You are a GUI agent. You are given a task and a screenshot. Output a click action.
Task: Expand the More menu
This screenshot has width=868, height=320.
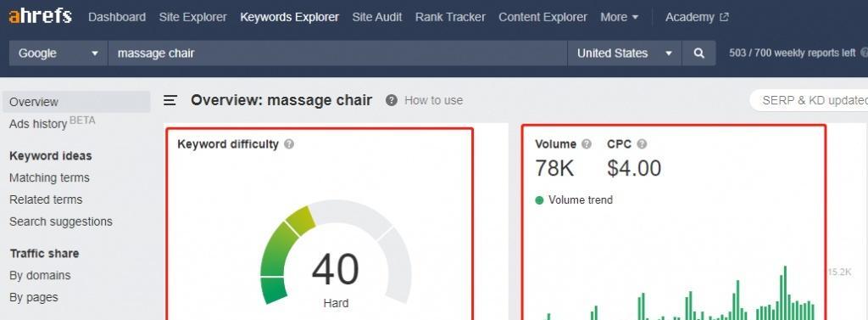[620, 17]
